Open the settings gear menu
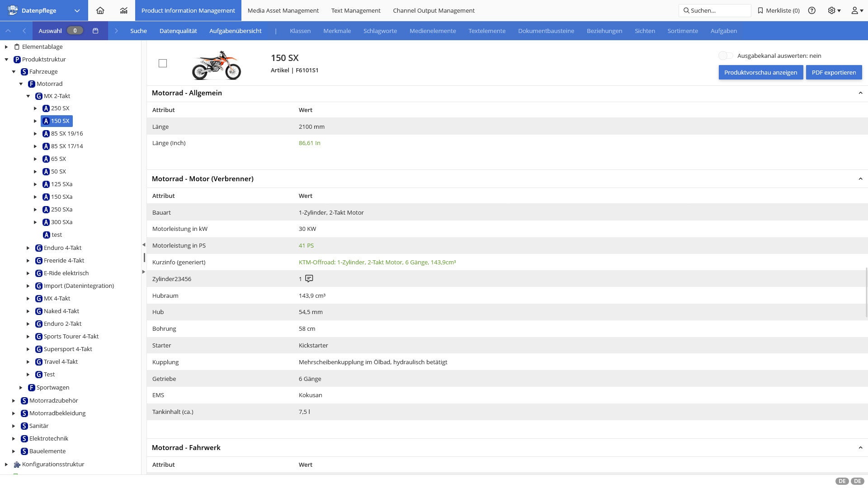Screen dimensions: 868x488 coord(834,10)
